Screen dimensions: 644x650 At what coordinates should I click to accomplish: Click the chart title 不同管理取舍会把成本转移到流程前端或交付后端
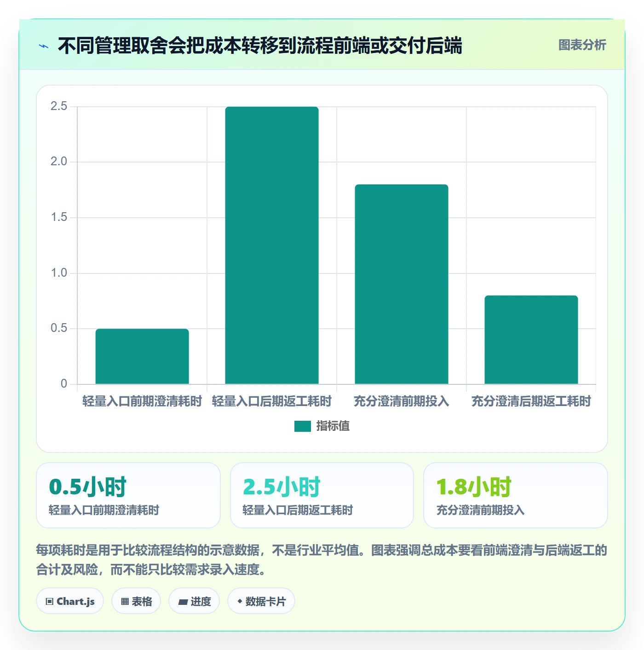pyautogui.click(x=260, y=46)
